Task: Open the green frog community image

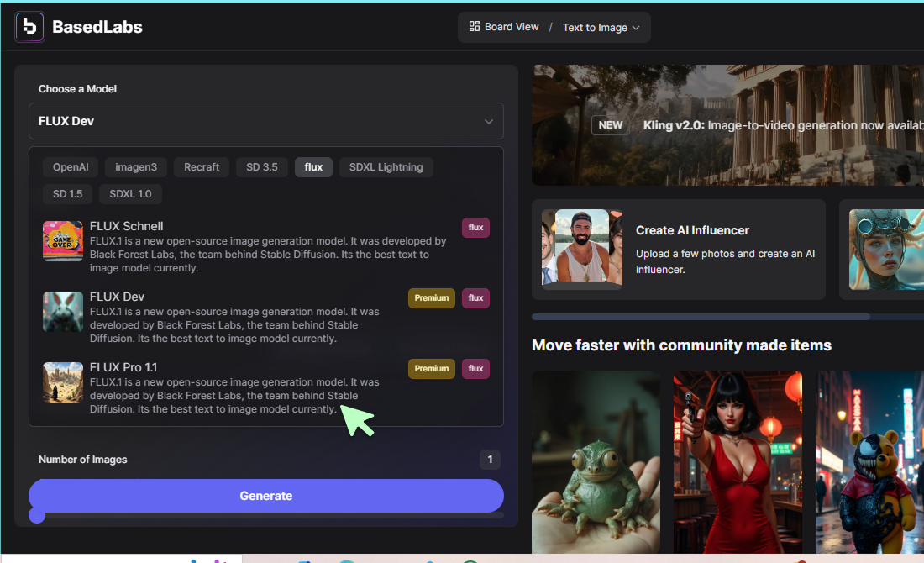Action: [x=596, y=462]
